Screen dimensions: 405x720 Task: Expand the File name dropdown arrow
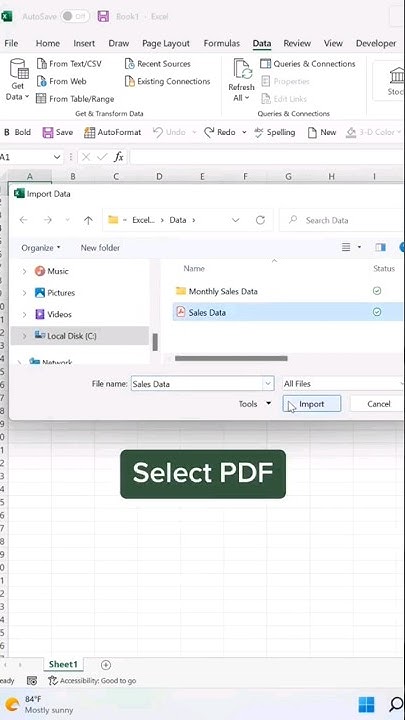[269, 384]
